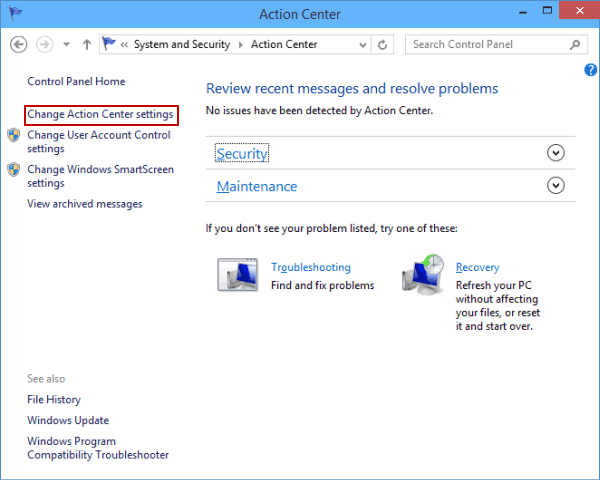
Task: Open View archived messages
Action: point(85,204)
